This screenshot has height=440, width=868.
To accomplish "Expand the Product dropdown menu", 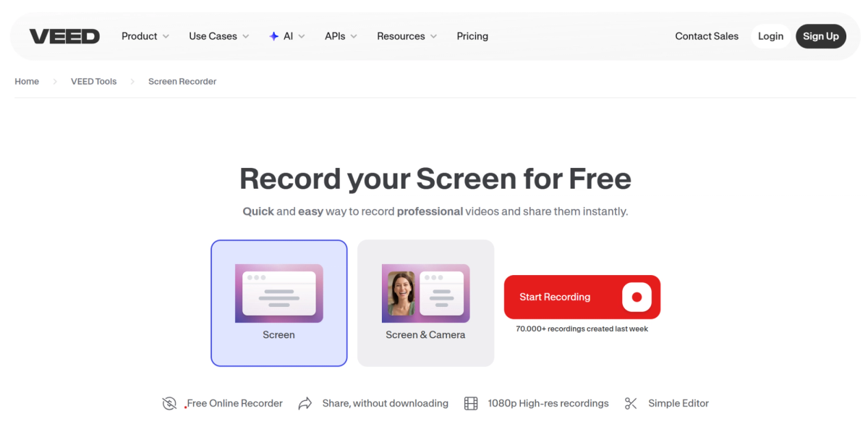I will 145,36.
